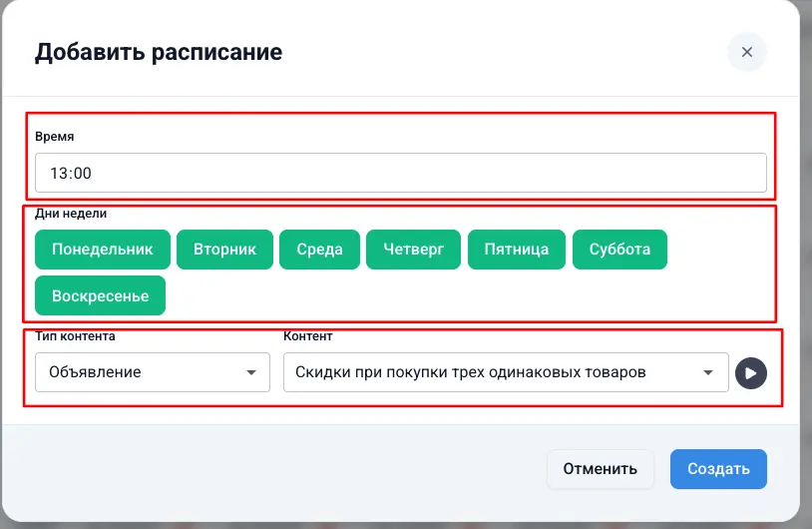Open the Объявление content type dropdown

tap(152, 372)
